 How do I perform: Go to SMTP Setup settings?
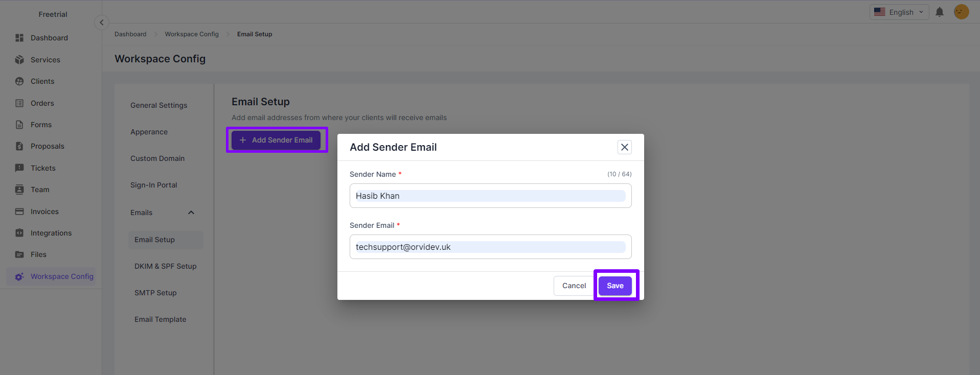pos(155,293)
